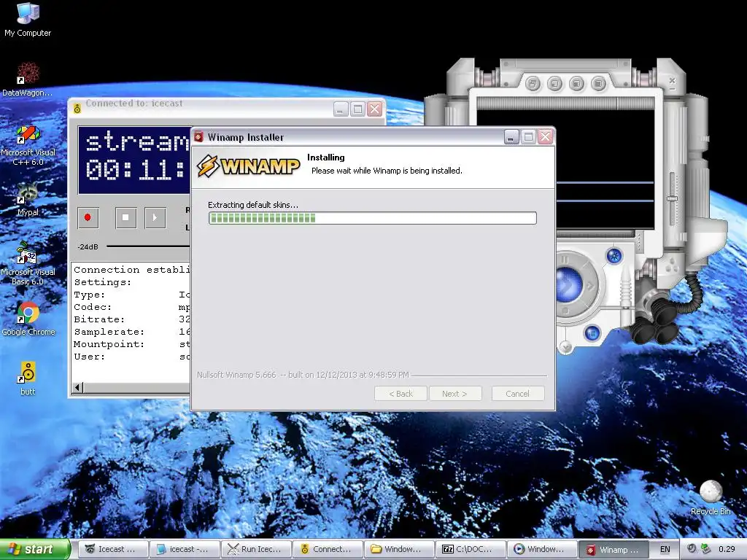
Task: Adjust the -24dB gain slider in butt
Action: [x=147, y=246]
